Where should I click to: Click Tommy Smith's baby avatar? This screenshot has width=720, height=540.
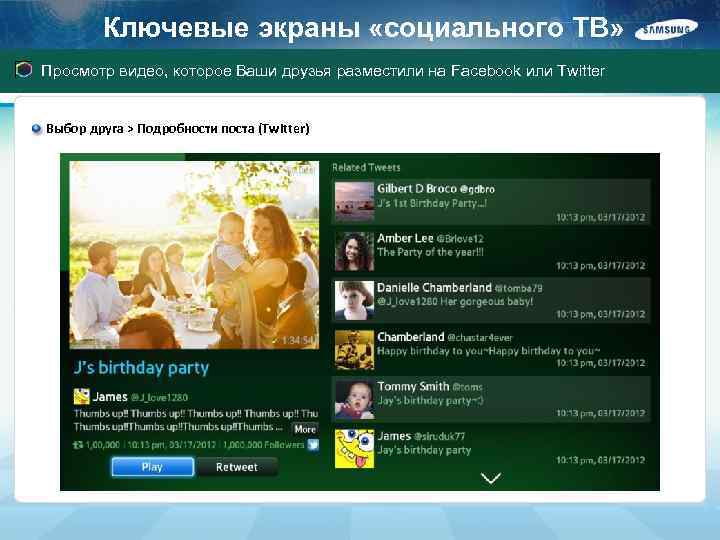(x=354, y=399)
